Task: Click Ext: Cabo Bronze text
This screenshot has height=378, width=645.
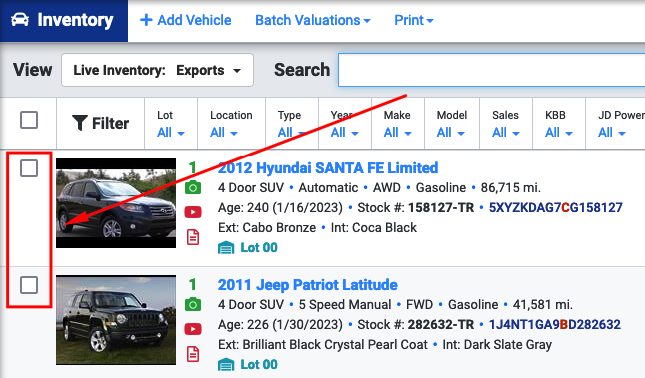Action: click(267, 227)
